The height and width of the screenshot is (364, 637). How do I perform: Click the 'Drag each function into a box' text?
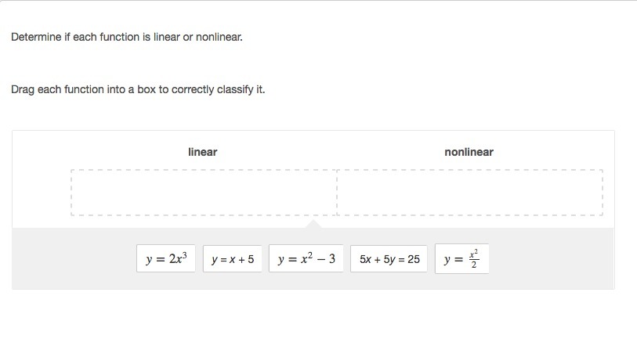(x=138, y=89)
